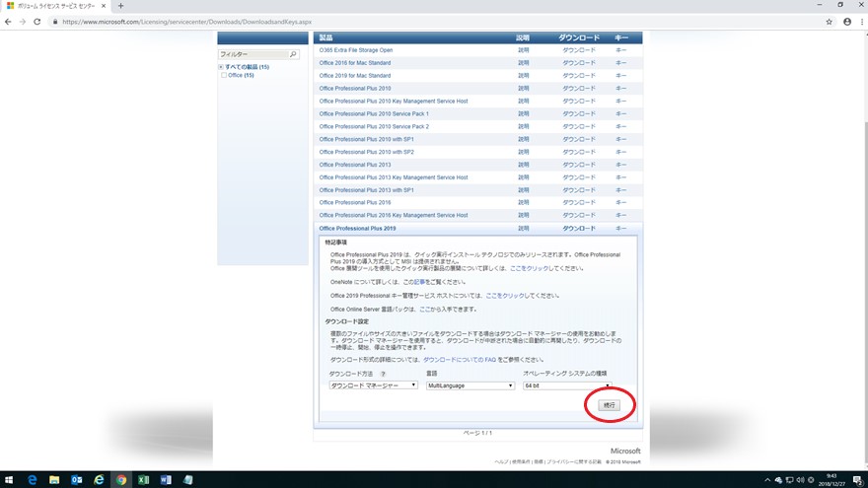
Task: Click ダウンロード link for Office Professional Plus 2016
Action: pos(579,202)
